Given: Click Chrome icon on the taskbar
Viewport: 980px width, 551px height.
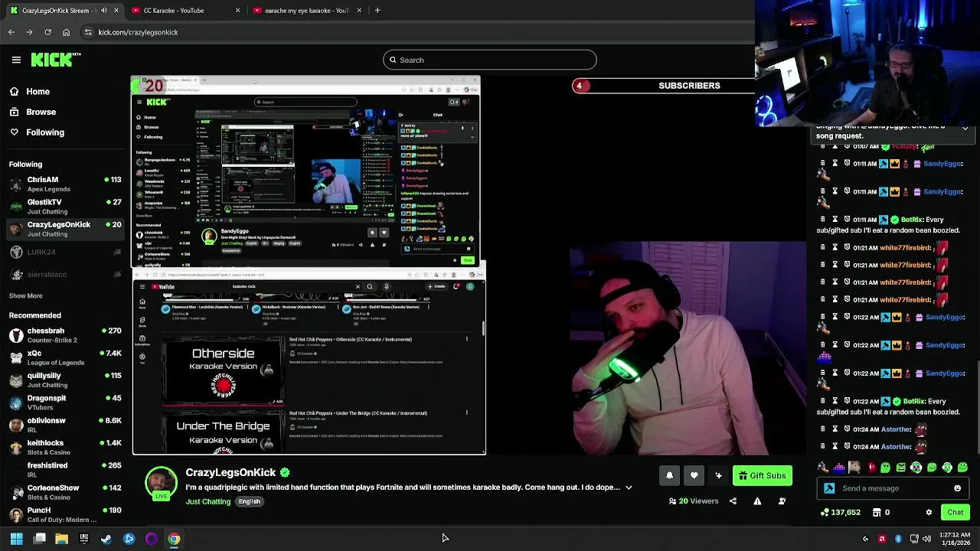Looking at the screenshot, I should (174, 539).
